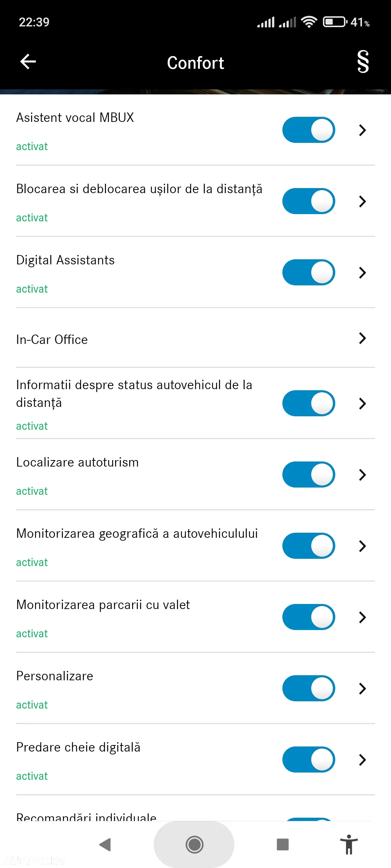Open the legal paragraph symbol icon
391x868 pixels.
[363, 61]
